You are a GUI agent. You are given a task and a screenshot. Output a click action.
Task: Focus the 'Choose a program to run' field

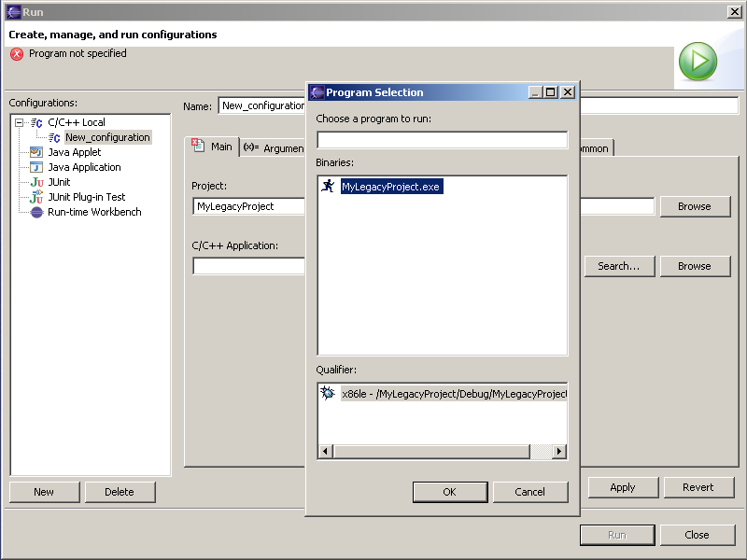[442, 140]
